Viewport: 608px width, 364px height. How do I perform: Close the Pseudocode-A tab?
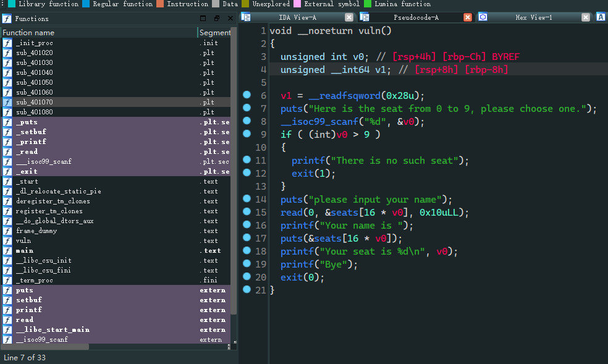pos(467,17)
